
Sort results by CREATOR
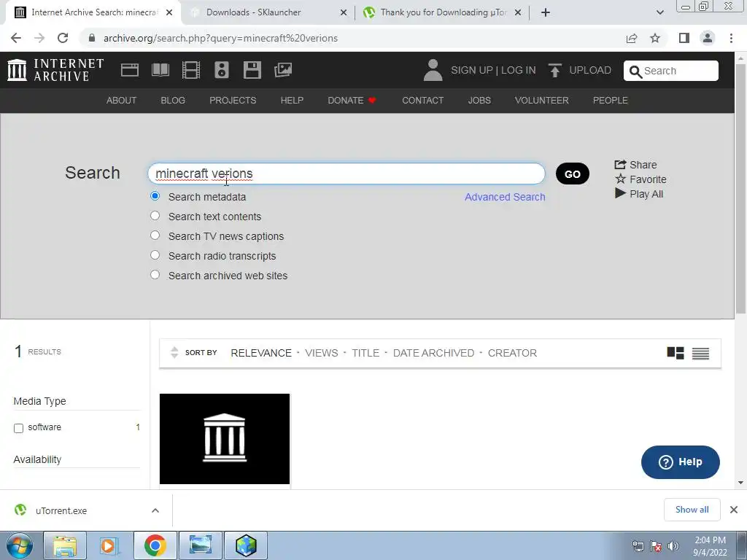[x=512, y=353]
